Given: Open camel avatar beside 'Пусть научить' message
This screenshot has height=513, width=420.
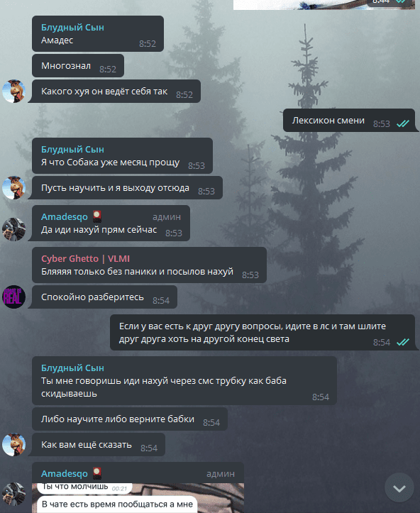Looking at the screenshot, I should 13,188.
